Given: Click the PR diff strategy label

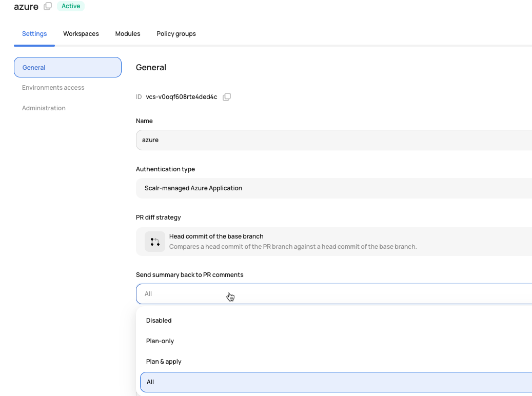Looking at the screenshot, I should pyautogui.click(x=159, y=217).
